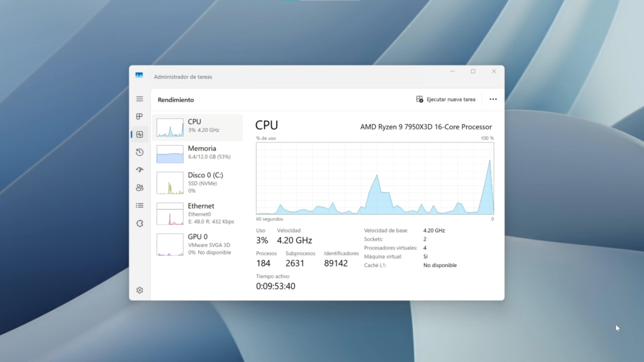This screenshot has width=644, height=362.
Task: Open the Processes page icon
Action: tap(140, 116)
